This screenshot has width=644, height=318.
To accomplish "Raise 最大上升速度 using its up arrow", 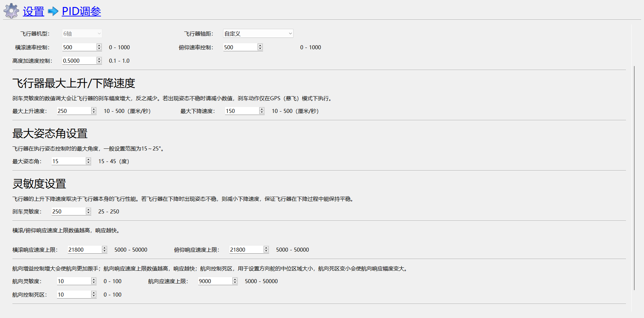I will click(x=94, y=109).
